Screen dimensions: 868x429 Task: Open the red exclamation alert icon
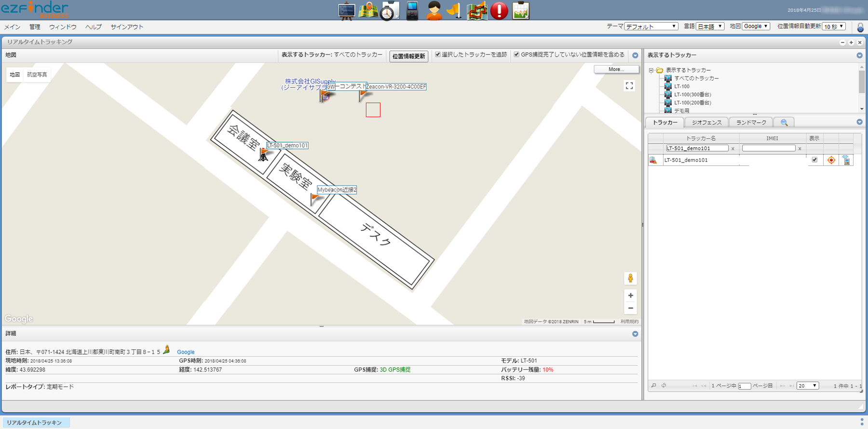tap(499, 11)
